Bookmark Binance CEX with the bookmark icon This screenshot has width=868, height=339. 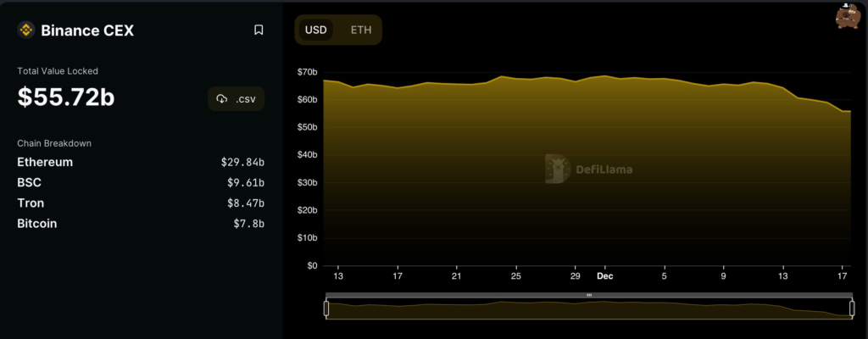tap(259, 31)
